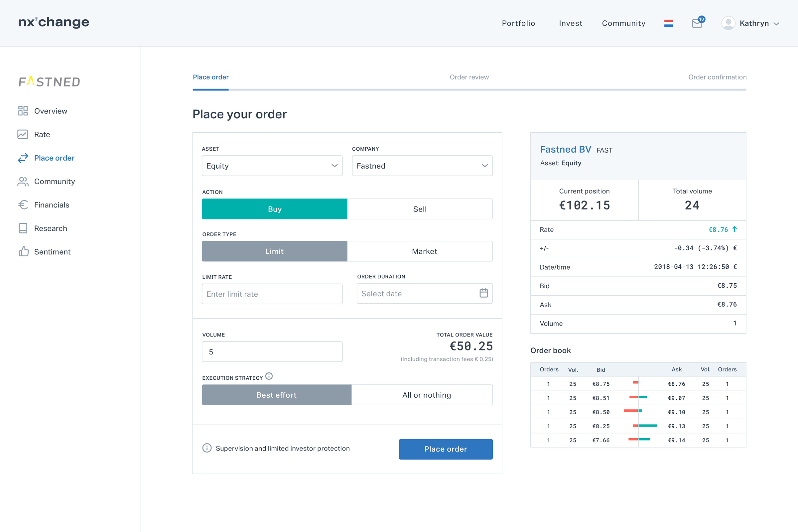Click the Dutch flag language icon
Viewport: 798px width, 532px height.
pos(668,23)
